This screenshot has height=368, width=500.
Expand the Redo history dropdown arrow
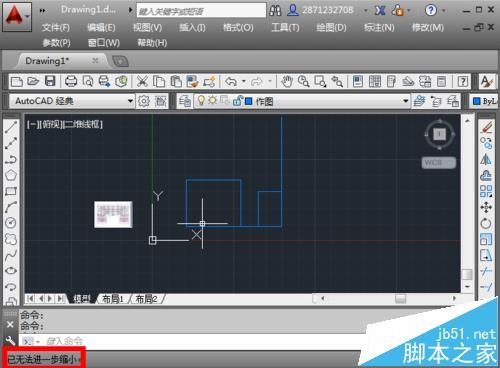[x=270, y=81]
